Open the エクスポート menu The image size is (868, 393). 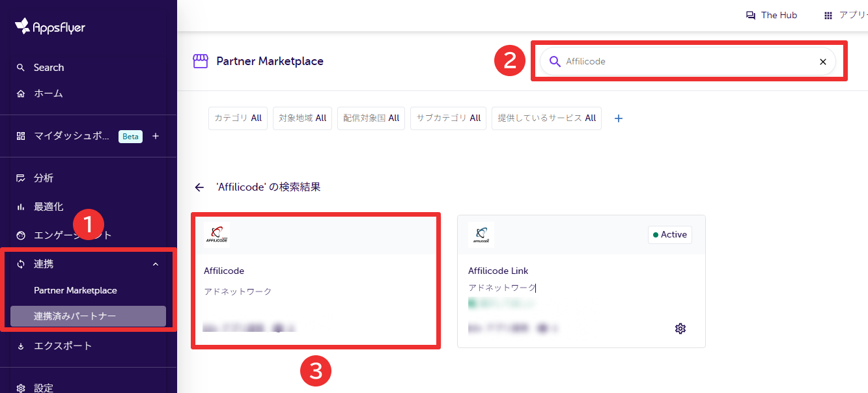pos(63,346)
